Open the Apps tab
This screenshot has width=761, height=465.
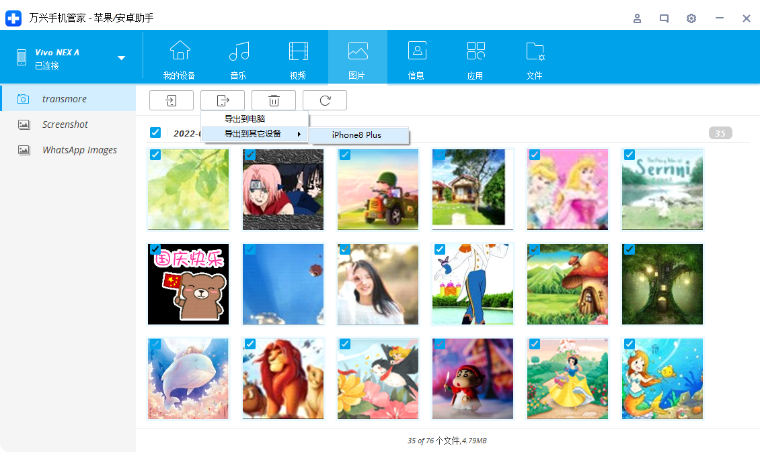coord(476,59)
